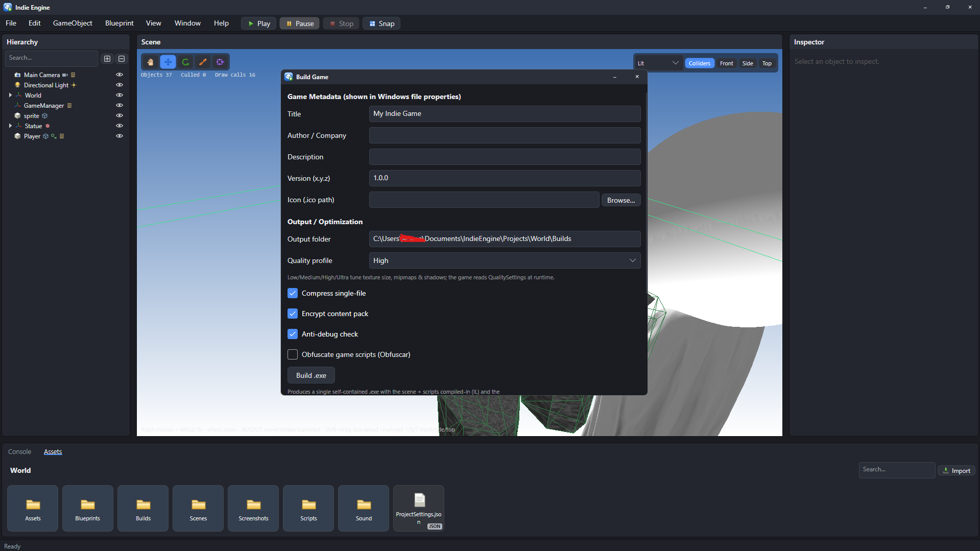Click the script badge beside Main Camera
The height and width of the screenshot is (551, 980).
point(73,75)
